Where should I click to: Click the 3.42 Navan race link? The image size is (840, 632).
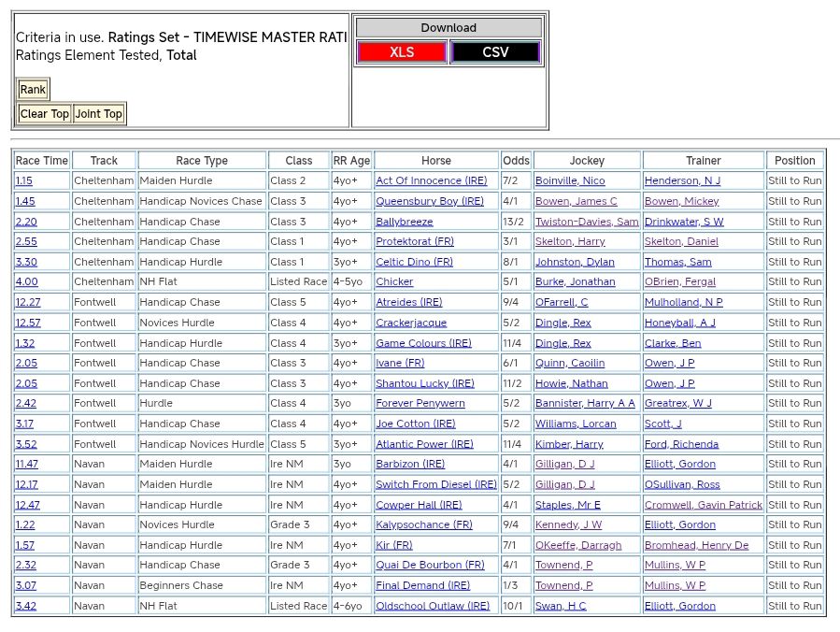(26, 607)
